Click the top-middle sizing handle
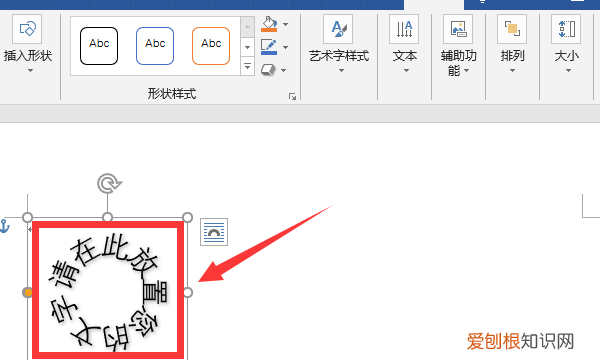 tap(108, 217)
